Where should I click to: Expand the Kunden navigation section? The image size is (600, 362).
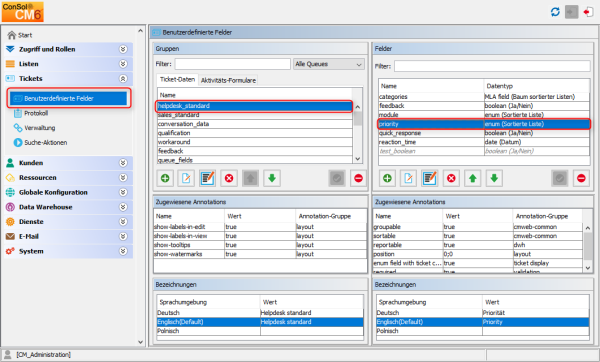tap(123, 163)
